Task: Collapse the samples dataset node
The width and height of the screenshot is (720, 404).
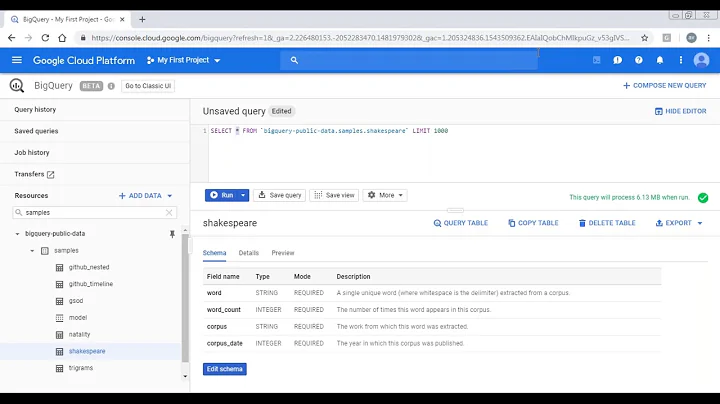Action: coord(32,251)
